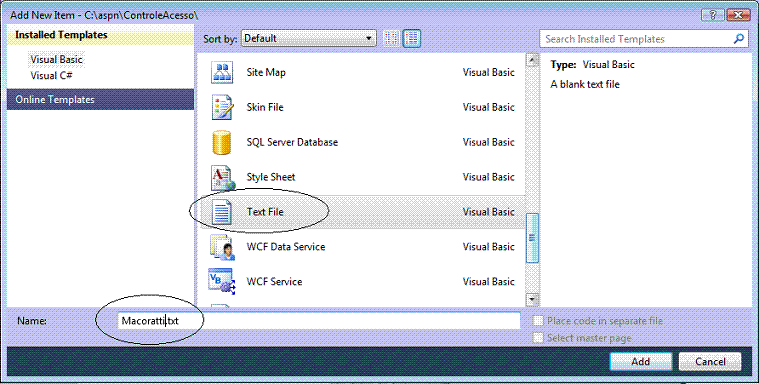Click Visual Basic text in WCF Service row

[x=488, y=282]
